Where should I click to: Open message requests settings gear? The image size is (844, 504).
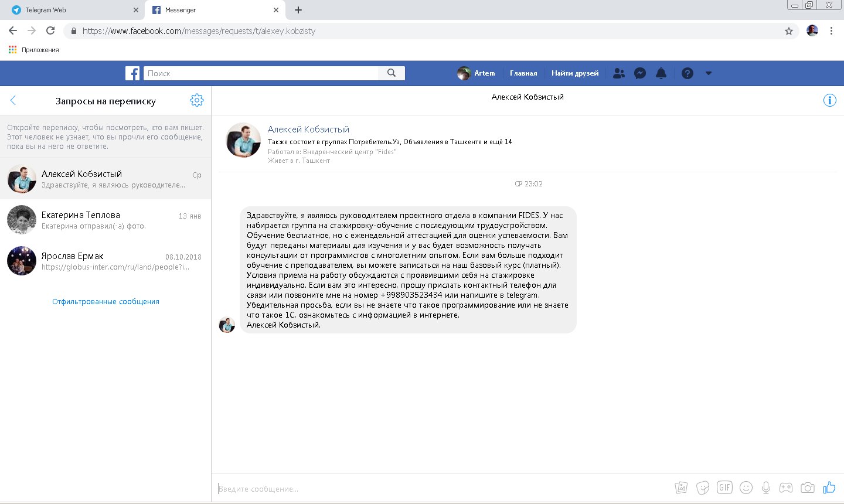pos(197,100)
